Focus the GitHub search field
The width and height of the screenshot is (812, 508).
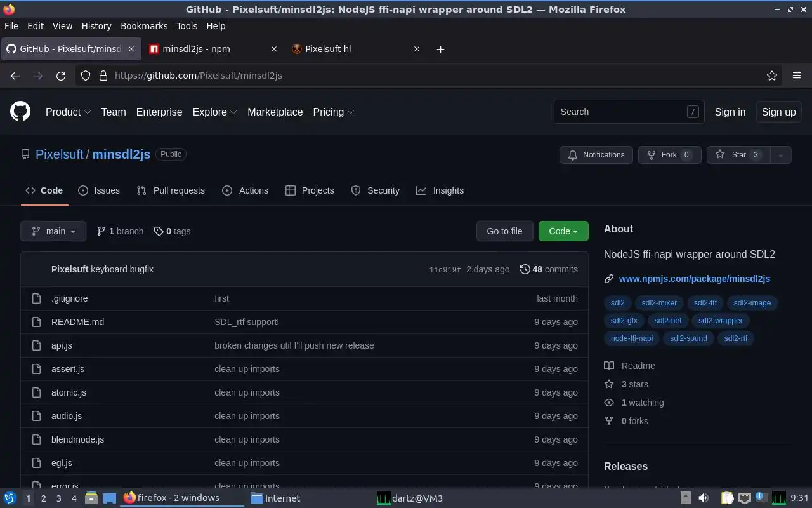coord(628,112)
